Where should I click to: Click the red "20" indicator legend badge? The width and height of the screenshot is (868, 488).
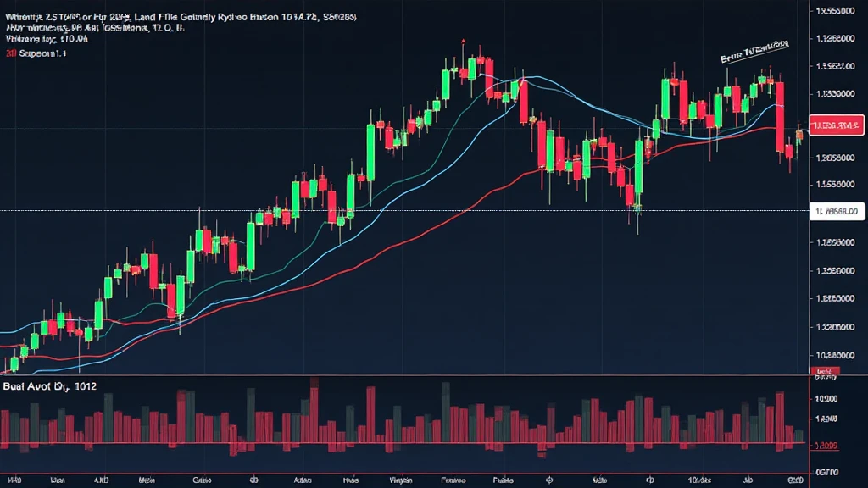tap(10, 53)
